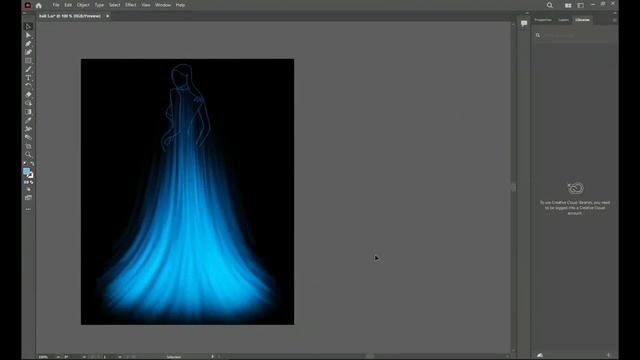Open the Help menu

pos(180,5)
